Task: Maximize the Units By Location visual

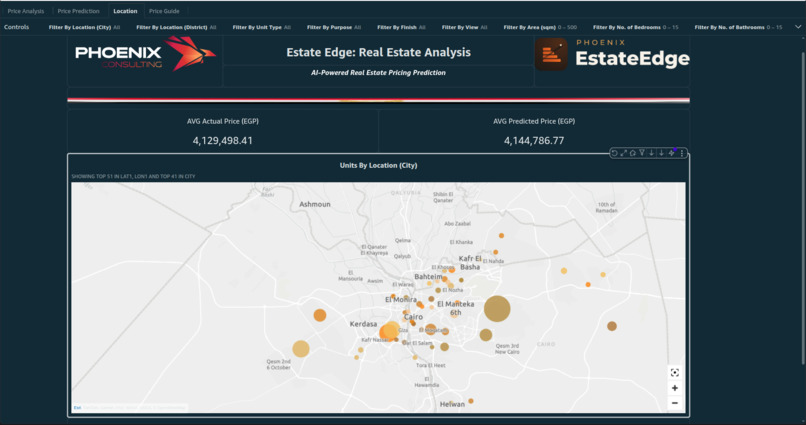Action: pos(624,153)
